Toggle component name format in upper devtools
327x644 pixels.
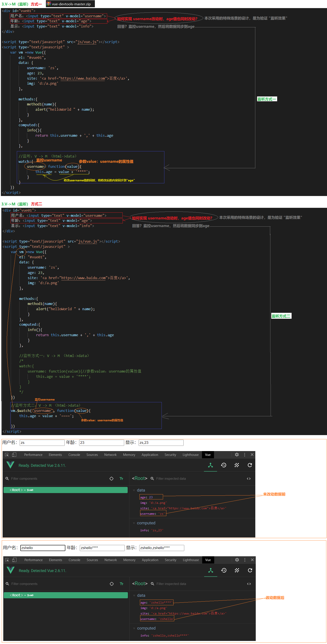[121, 478]
